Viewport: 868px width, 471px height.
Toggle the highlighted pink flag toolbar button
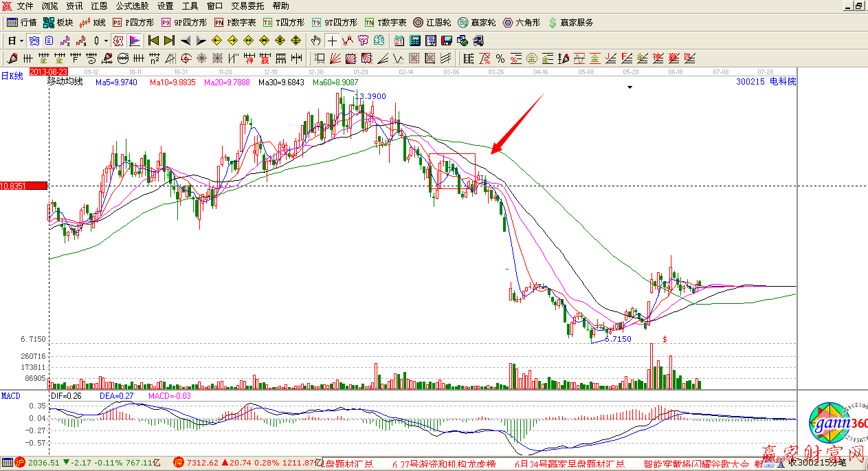click(134, 41)
